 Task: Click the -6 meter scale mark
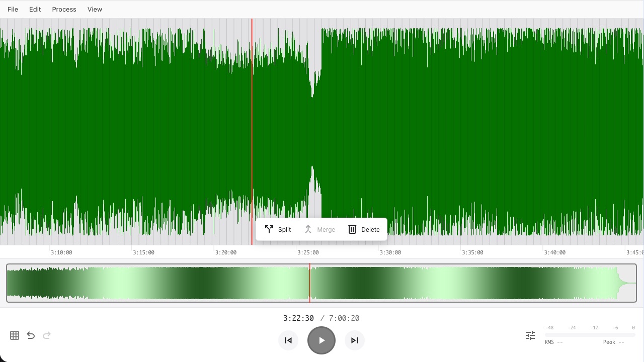tap(615, 328)
